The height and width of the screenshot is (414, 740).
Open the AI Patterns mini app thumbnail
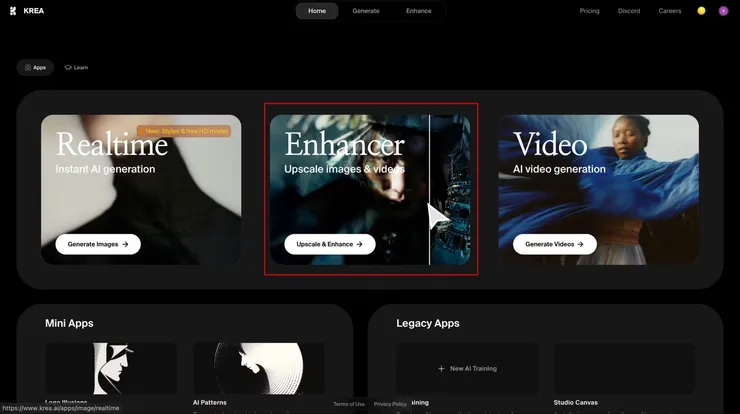tap(259, 368)
